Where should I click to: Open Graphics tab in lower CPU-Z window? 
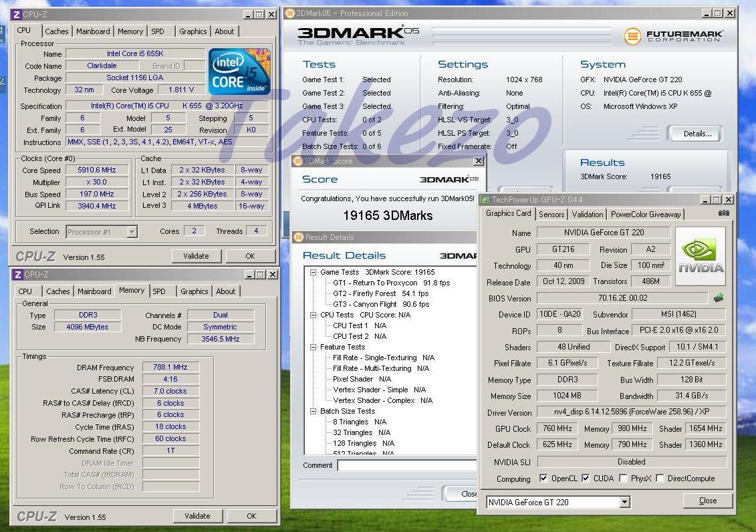pyautogui.click(x=195, y=291)
